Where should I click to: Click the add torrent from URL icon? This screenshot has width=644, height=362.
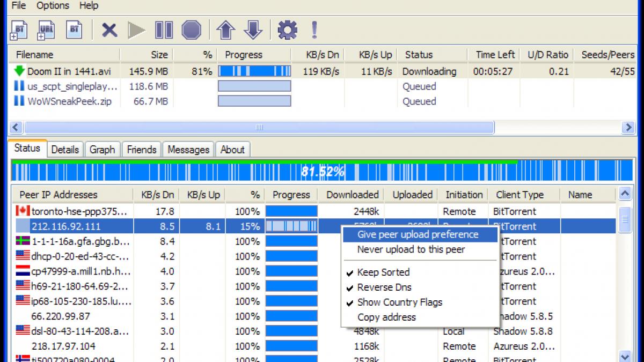[46, 30]
